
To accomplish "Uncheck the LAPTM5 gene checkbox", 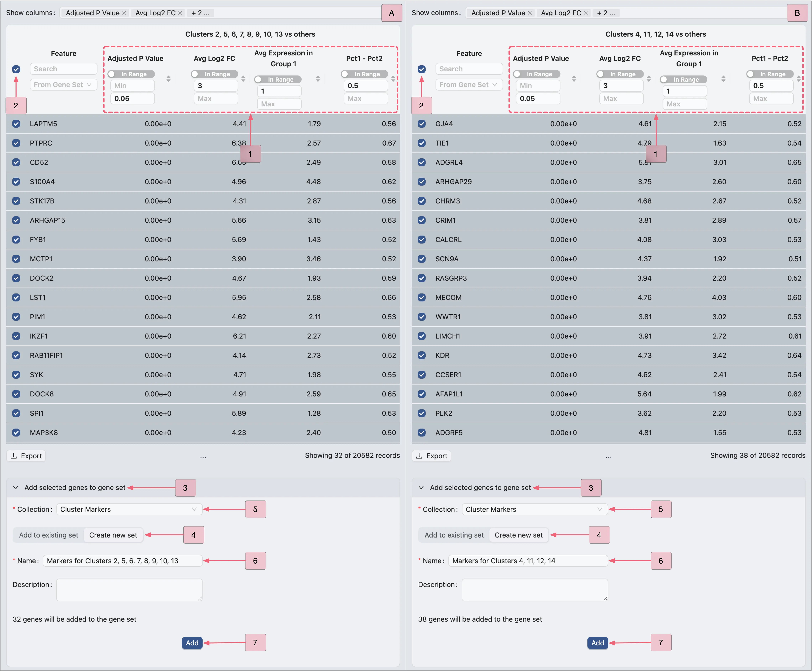I will [16, 124].
